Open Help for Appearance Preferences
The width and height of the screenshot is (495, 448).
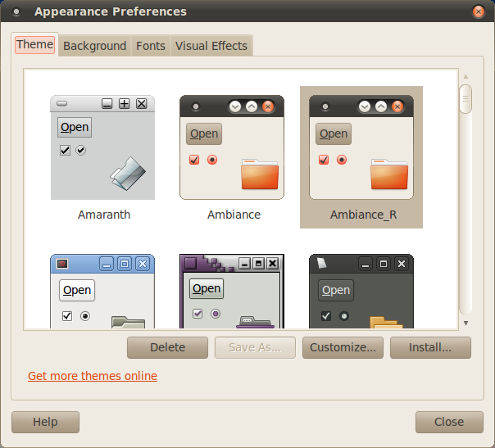tap(45, 422)
